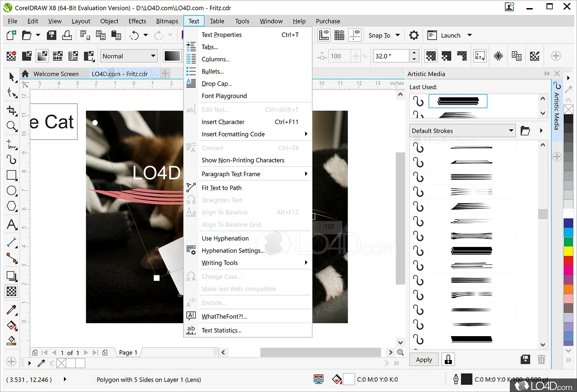Choose the Ellipse tool

(12, 191)
